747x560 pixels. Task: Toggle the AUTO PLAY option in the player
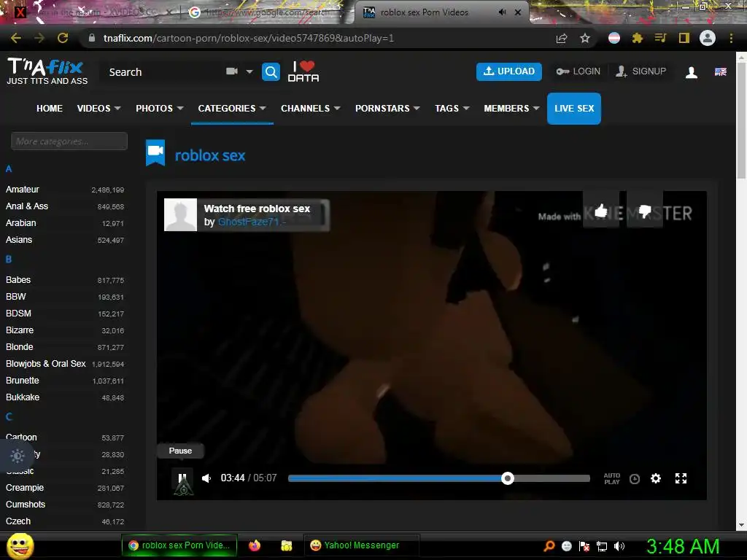coord(612,478)
